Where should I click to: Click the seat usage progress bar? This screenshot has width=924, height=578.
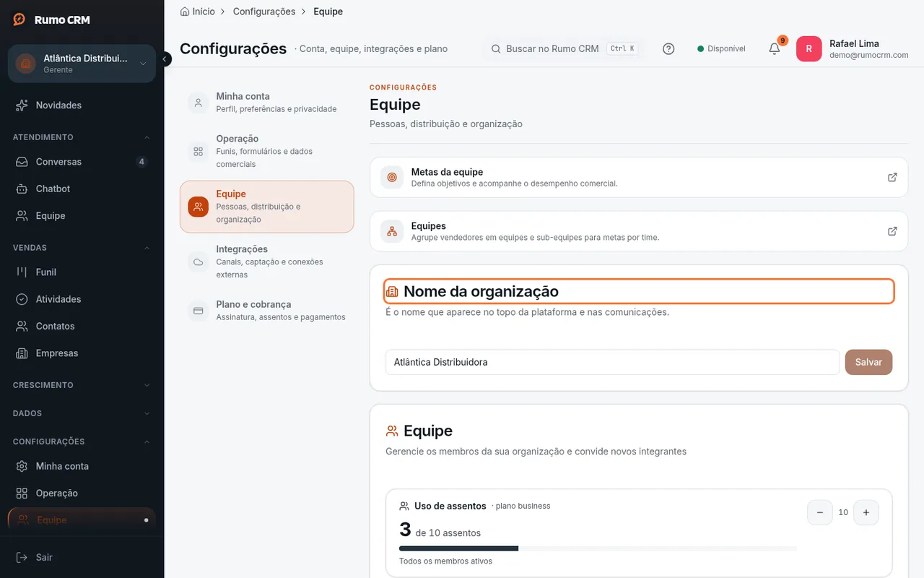[x=598, y=548]
